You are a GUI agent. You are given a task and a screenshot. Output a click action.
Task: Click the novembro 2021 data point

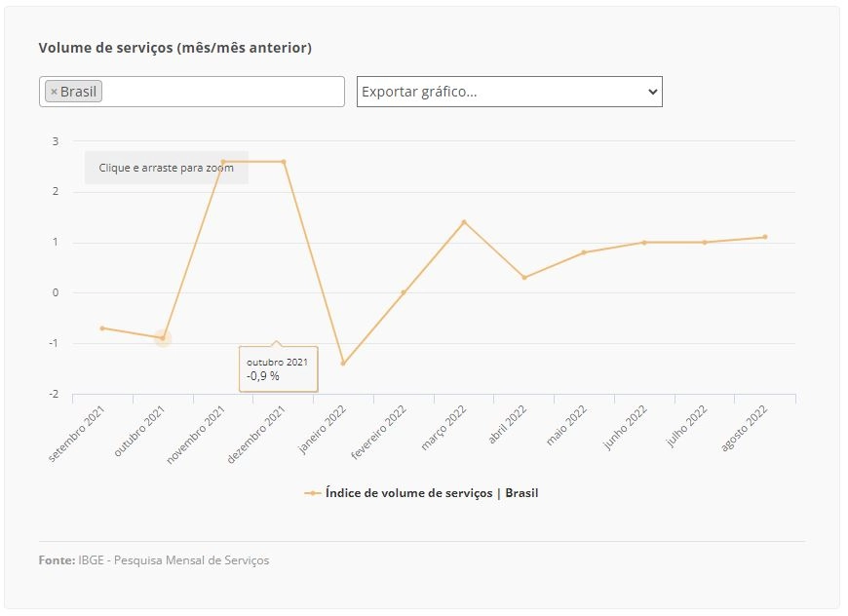223,162
